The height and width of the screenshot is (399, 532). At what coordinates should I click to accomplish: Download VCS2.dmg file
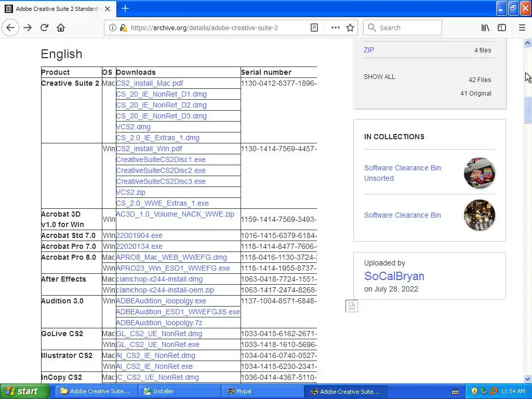(x=134, y=127)
